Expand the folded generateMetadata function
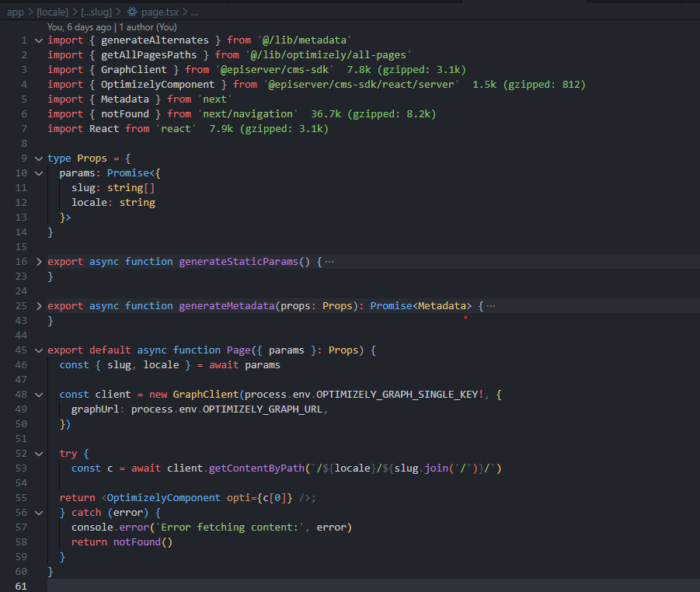This screenshot has width=700, height=592. pyautogui.click(x=39, y=306)
